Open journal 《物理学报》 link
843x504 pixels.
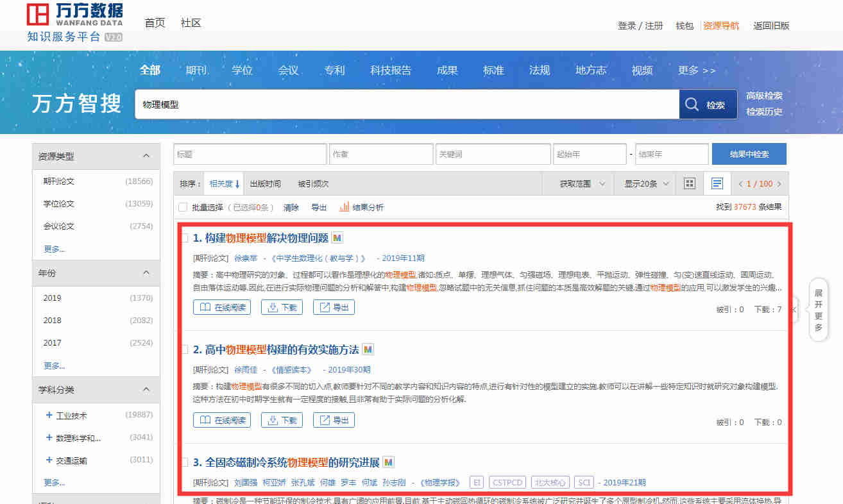439,483
